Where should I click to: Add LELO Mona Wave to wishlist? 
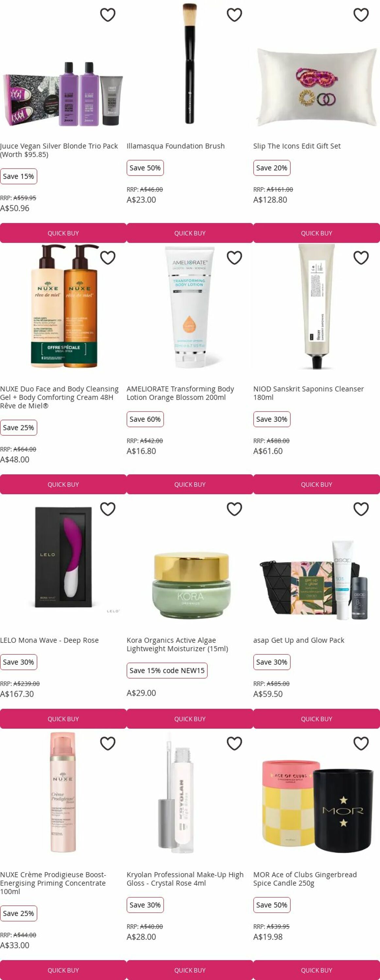[107, 509]
